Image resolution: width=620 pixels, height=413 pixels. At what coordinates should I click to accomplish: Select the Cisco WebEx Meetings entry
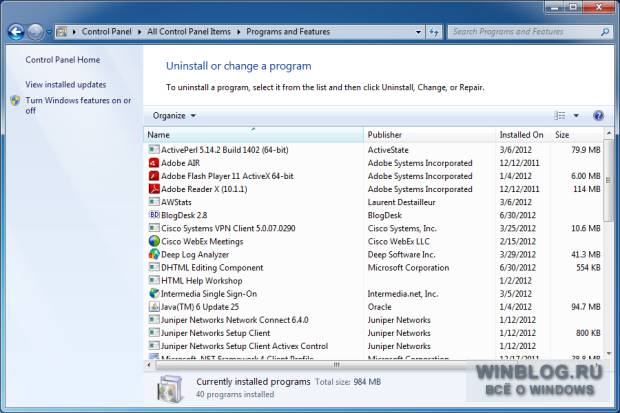tap(202, 241)
